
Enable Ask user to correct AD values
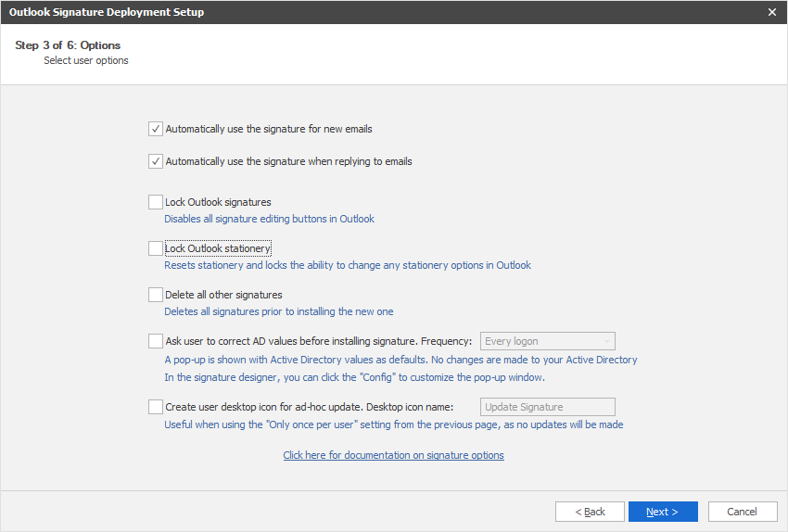point(156,341)
